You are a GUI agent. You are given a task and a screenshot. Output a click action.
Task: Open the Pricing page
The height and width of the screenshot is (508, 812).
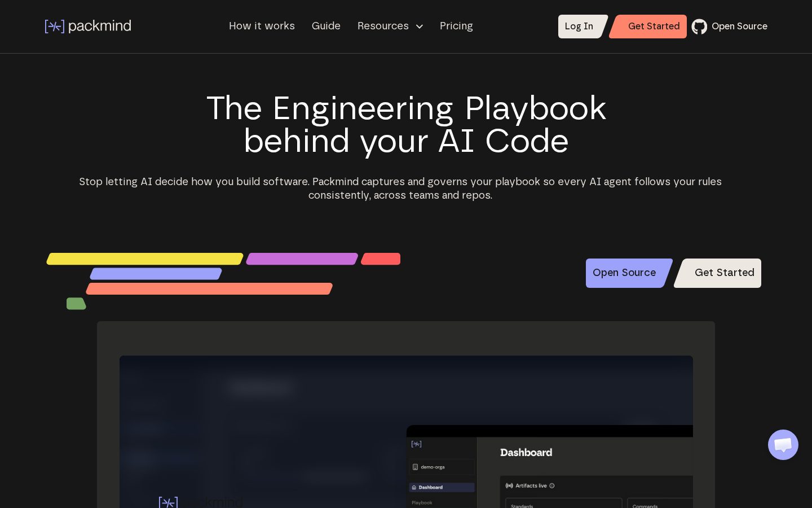456,26
